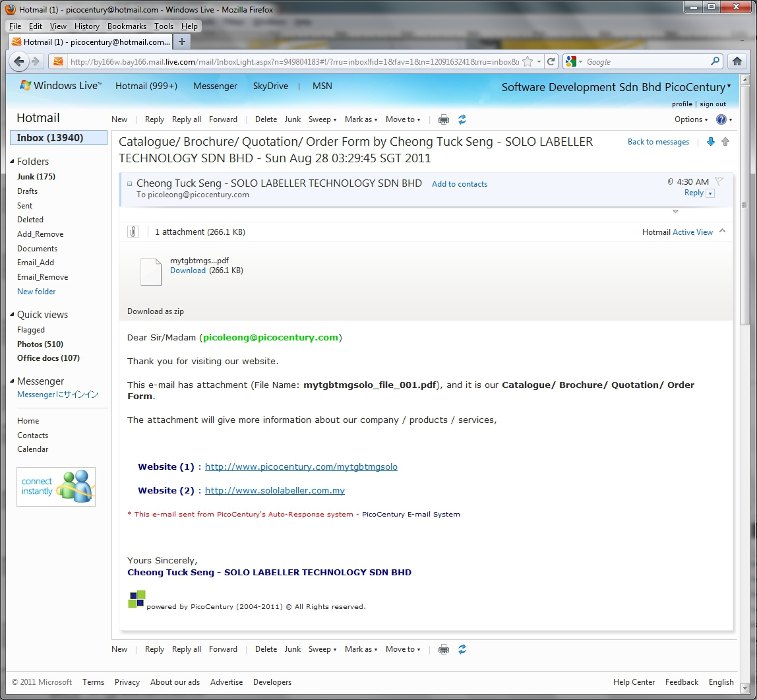757x700 pixels.
Task: Collapse the Folders section
Action: click(12, 162)
